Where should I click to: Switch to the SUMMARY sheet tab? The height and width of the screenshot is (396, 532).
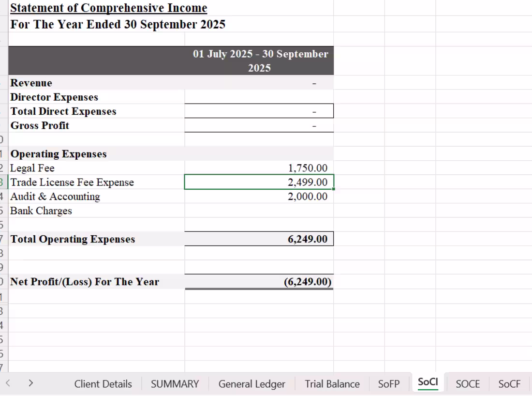tap(175, 384)
